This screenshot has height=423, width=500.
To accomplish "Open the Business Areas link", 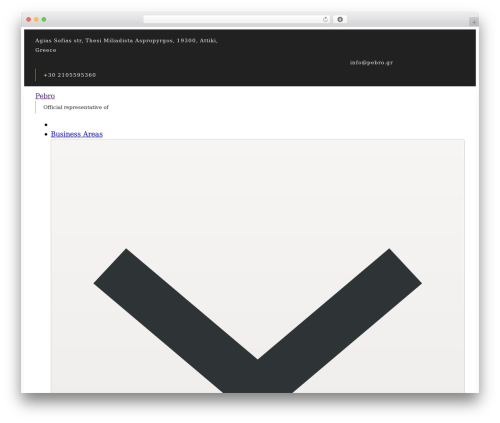I will coord(77,134).
